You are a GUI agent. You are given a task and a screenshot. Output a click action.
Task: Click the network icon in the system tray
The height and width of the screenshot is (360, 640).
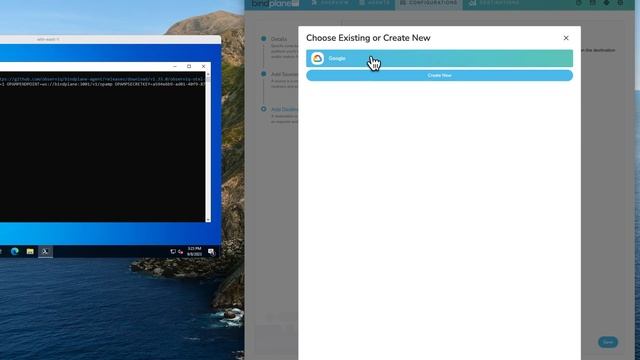point(173,251)
